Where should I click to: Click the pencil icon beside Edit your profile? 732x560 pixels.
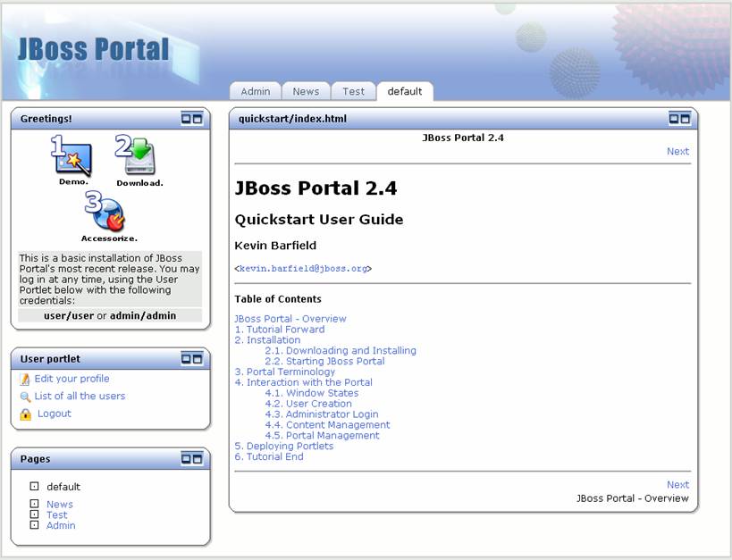25,380
